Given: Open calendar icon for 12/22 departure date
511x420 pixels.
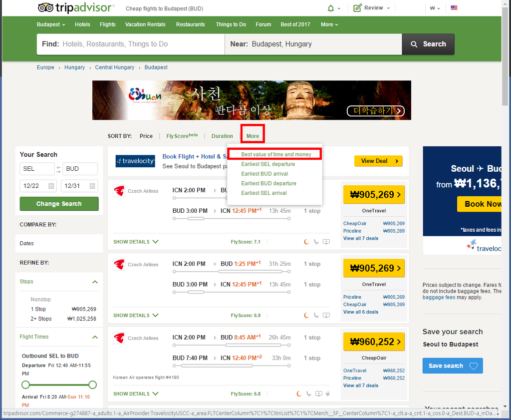Looking at the screenshot, I should coord(51,186).
